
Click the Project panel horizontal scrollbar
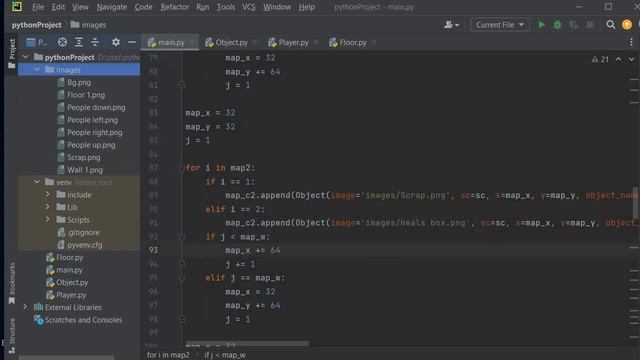67,358
